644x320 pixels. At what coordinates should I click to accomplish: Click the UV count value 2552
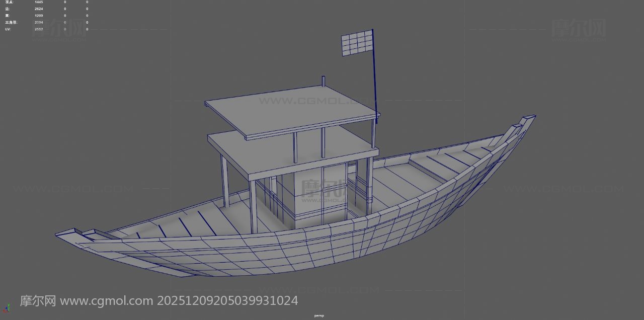point(39,29)
